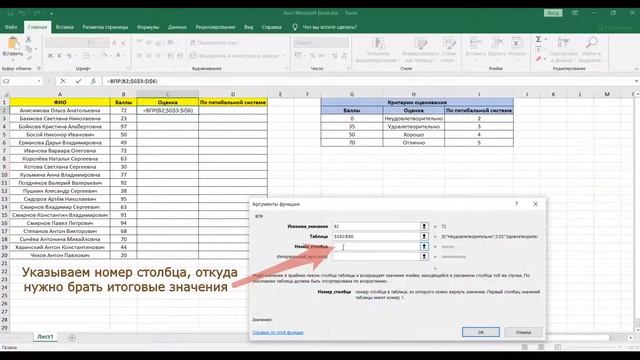Click OK in Function Arguments dialog

click(481, 332)
